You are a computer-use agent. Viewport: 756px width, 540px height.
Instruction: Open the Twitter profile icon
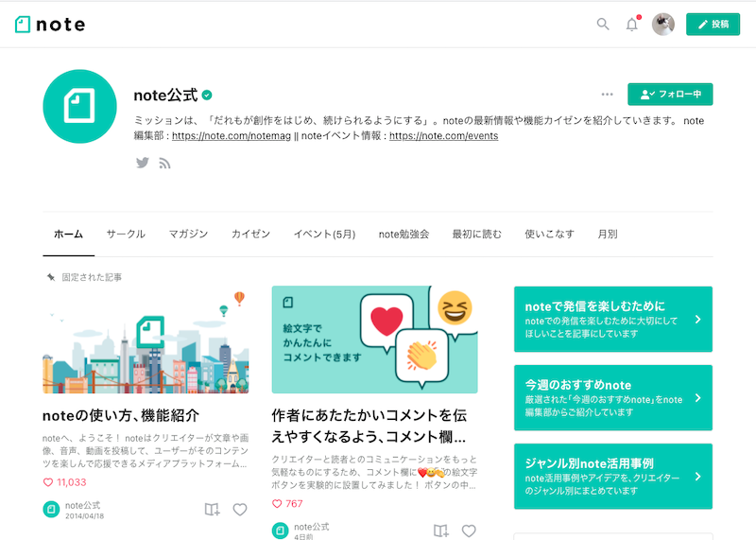(143, 163)
